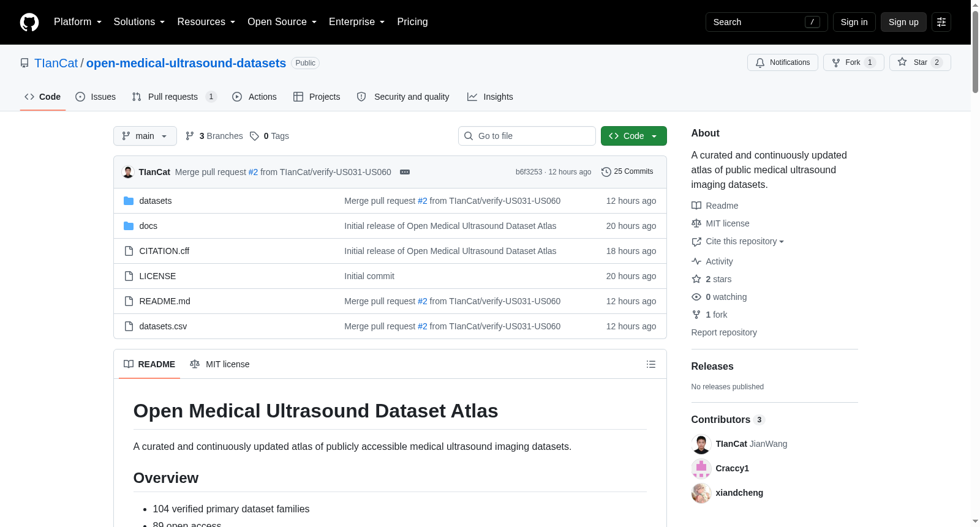The height and width of the screenshot is (527, 980).
Task: Open datasets.csv file name
Action: click(163, 326)
